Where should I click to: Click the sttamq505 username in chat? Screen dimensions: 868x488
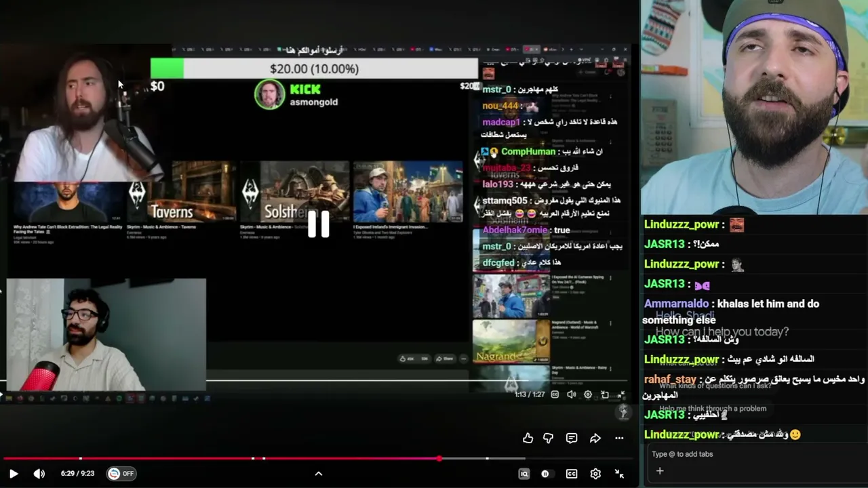coord(505,201)
